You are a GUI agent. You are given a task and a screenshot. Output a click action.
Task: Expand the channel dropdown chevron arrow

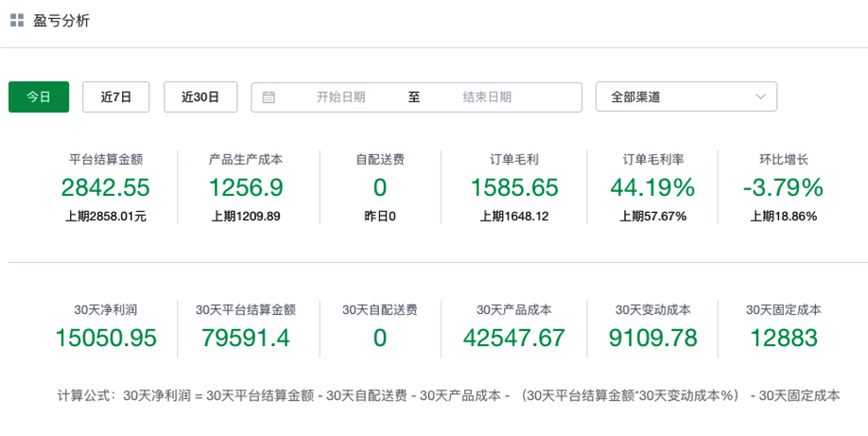761,97
